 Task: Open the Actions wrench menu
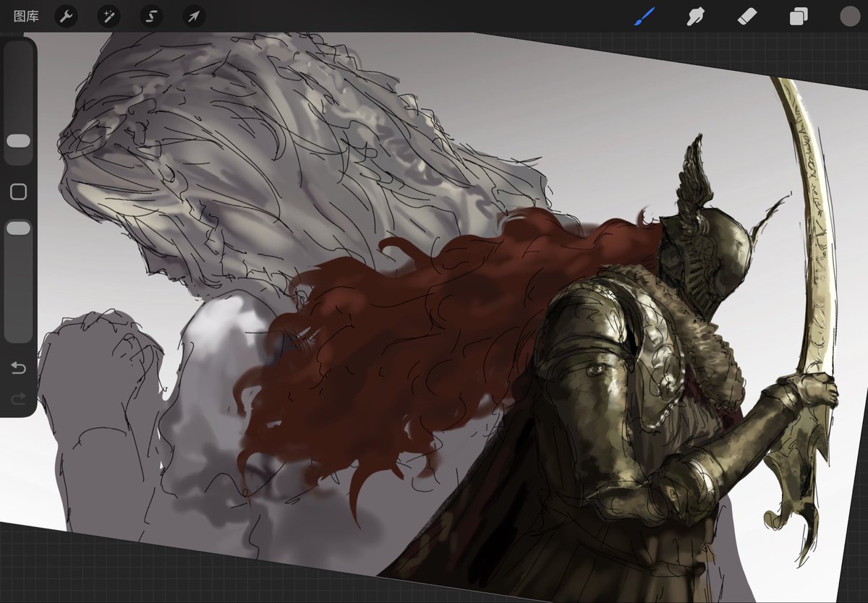67,16
